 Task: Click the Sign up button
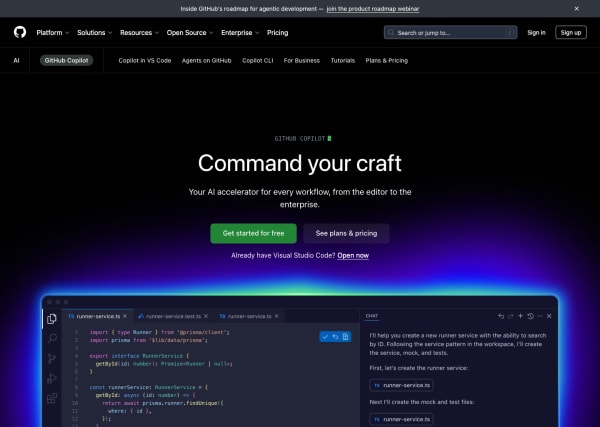tap(571, 33)
